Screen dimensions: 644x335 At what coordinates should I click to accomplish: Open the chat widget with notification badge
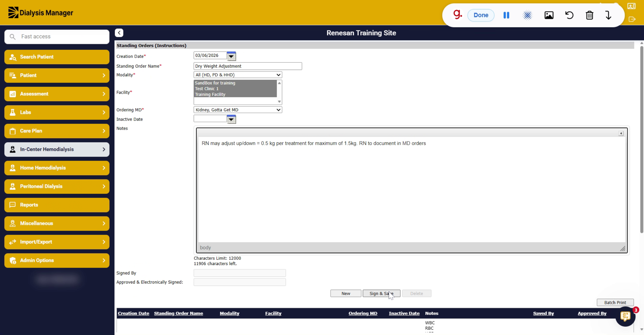tap(625, 317)
